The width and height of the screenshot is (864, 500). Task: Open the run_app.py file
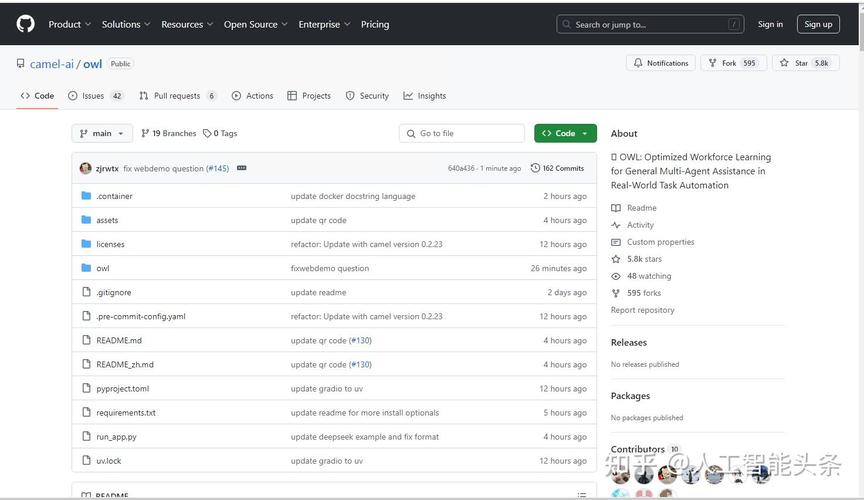(x=116, y=437)
